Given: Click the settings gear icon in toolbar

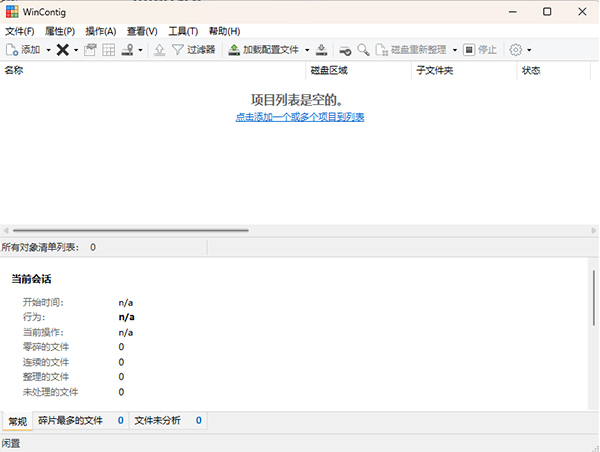Looking at the screenshot, I should coord(515,49).
